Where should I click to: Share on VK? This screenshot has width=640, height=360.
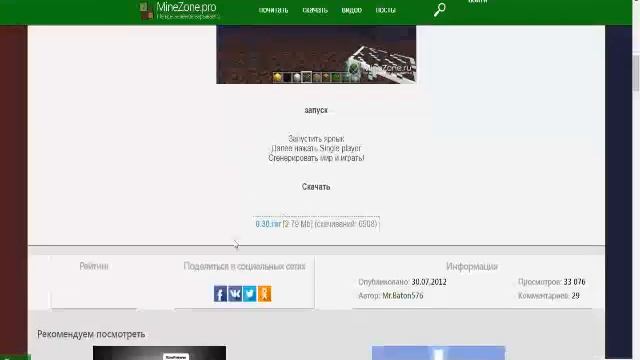click(x=235, y=293)
